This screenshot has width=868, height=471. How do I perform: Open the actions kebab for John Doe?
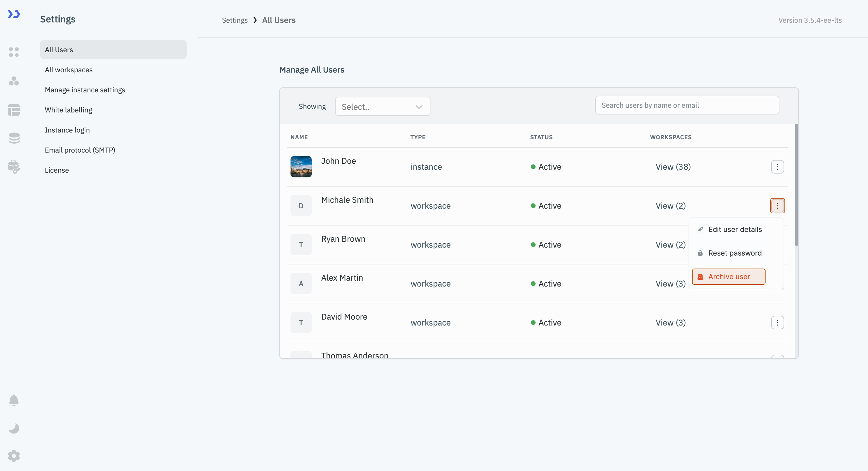777,166
